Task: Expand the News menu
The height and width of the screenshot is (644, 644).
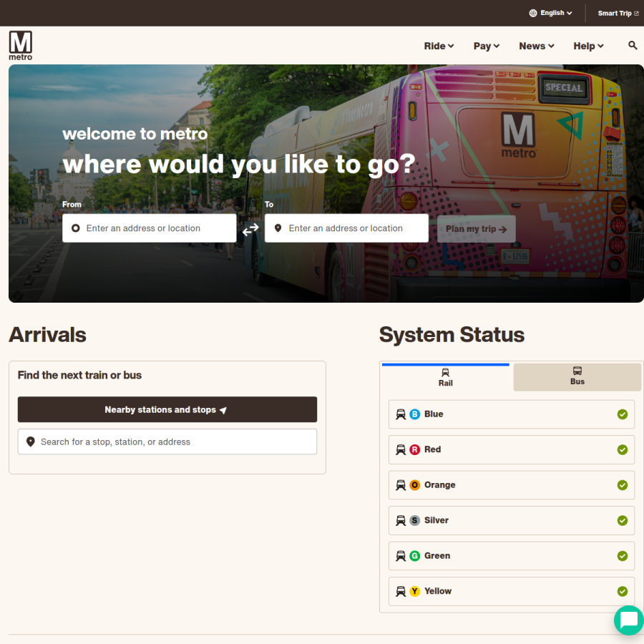Action: [537, 46]
